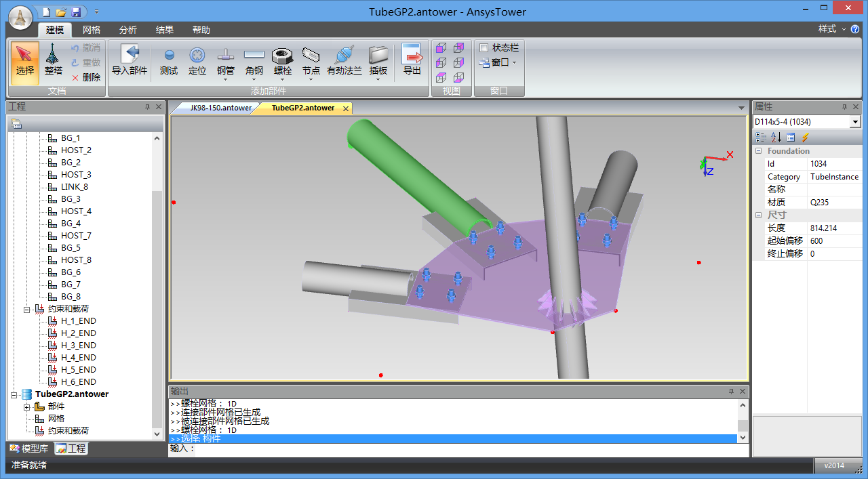Click the bottom-right cube view icon

pos(459,78)
